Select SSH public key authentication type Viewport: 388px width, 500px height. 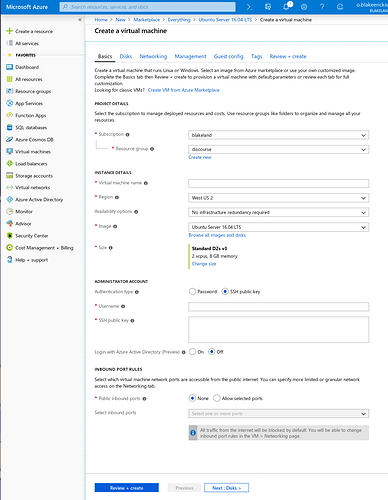click(x=225, y=291)
